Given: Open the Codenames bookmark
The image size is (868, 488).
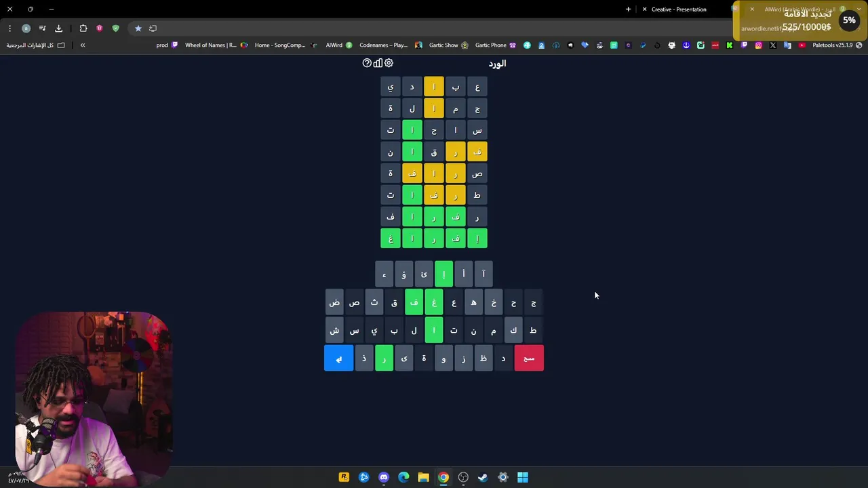Looking at the screenshot, I should click(391, 45).
